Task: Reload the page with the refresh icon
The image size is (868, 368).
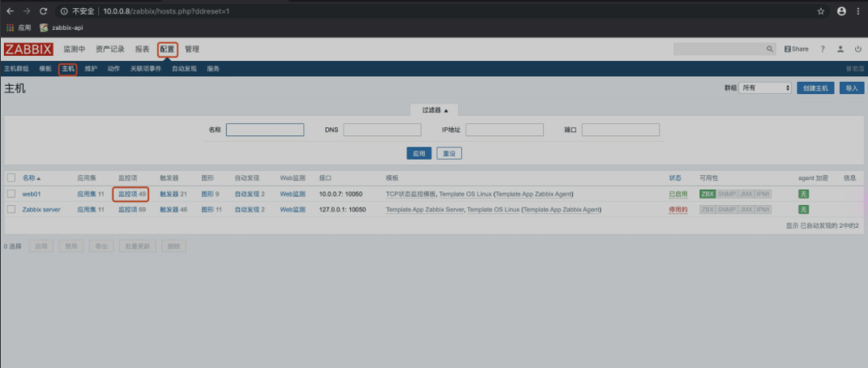Action: [x=44, y=11]
